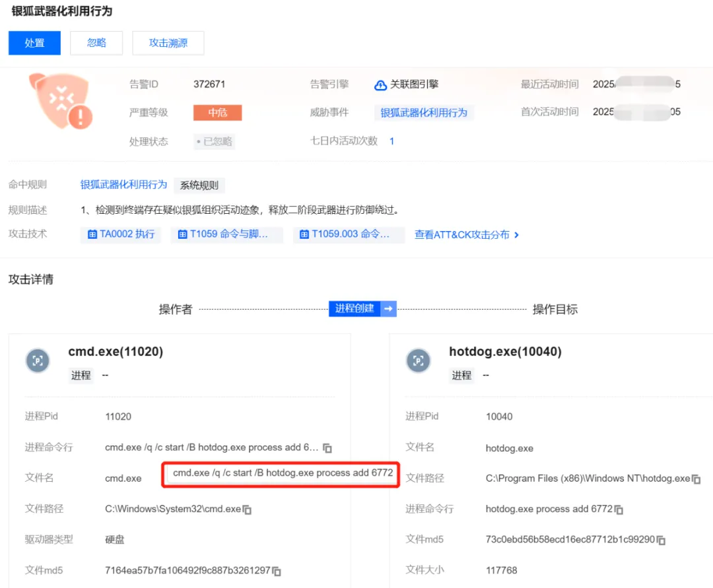Viewport: 713px width, 588px height.
Task: Select the TA0002 执行 technique tag
Action: (121, 234)
